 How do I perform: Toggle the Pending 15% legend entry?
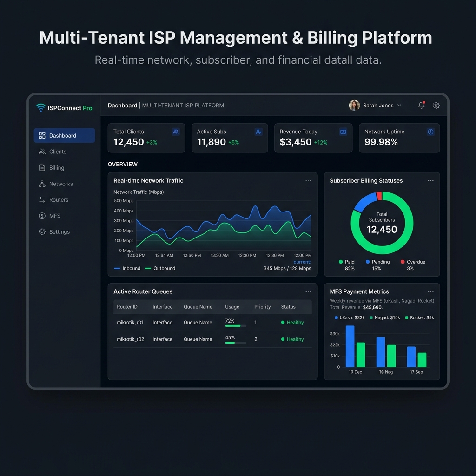[x=377, y=265]
